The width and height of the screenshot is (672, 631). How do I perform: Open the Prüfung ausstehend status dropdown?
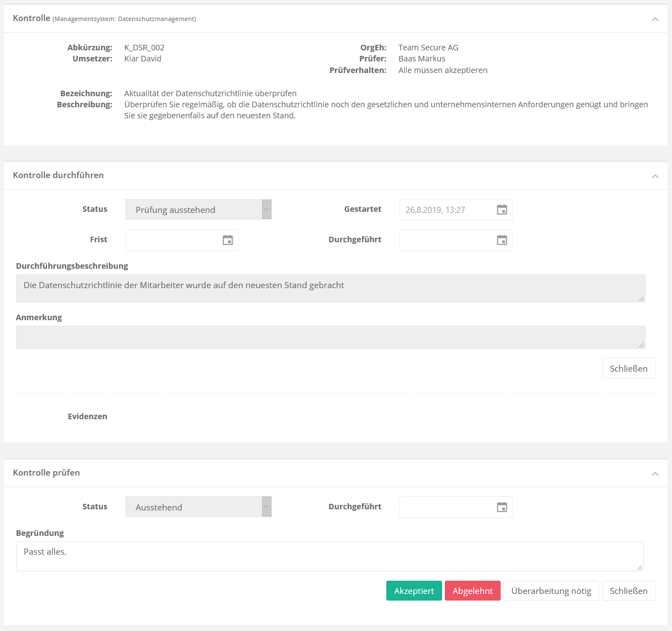[x=198, y=210]
